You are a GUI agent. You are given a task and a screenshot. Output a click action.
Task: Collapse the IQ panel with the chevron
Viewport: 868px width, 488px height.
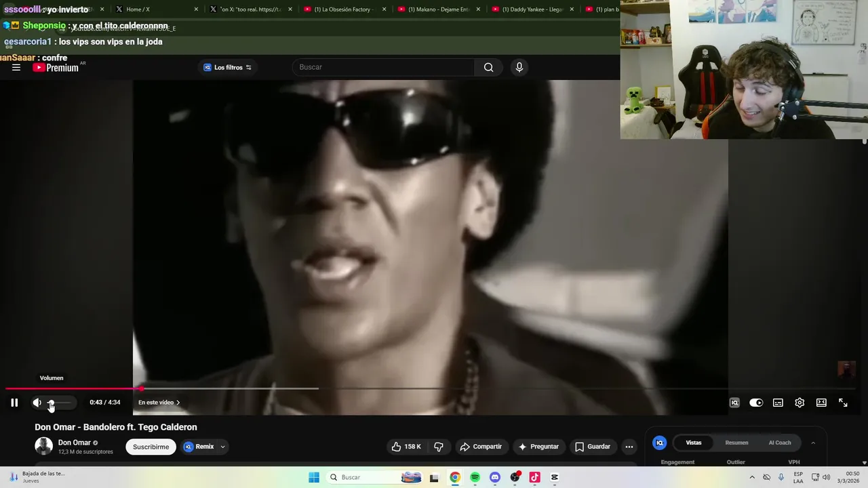click(x=813, y=443)
